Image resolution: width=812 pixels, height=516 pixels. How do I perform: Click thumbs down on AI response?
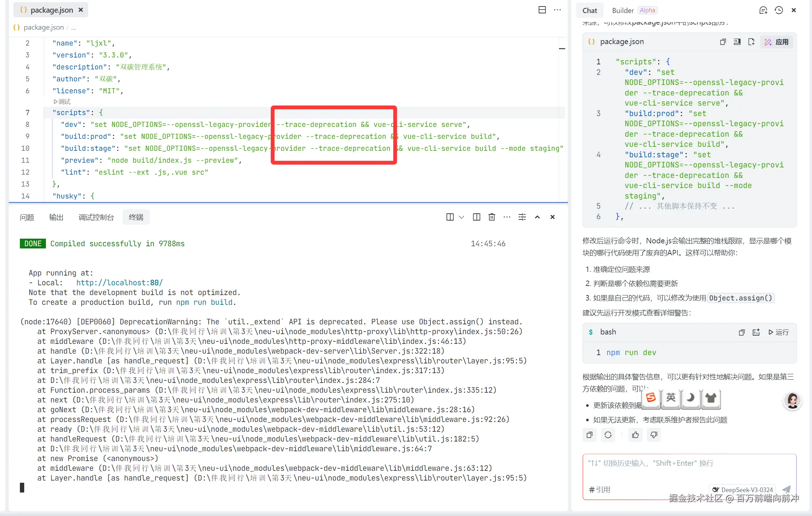pyautogui.click(x=654, y=435)
